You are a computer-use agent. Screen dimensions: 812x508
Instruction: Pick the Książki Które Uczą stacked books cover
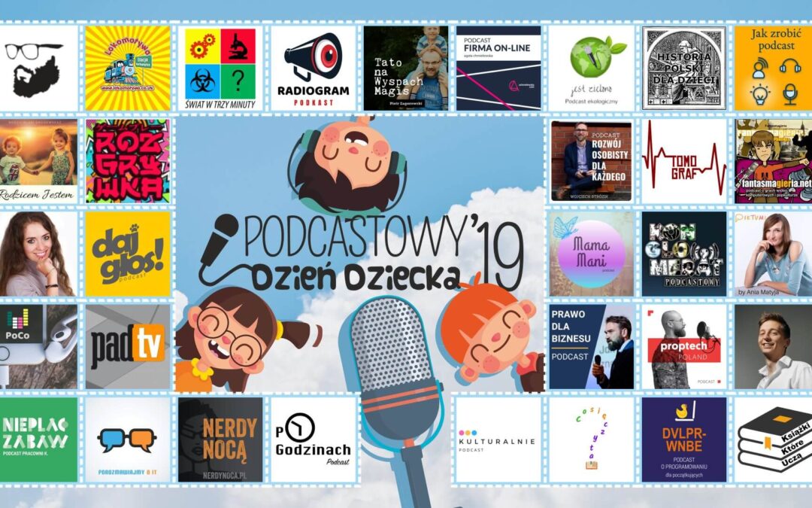[x=773, y=440]
